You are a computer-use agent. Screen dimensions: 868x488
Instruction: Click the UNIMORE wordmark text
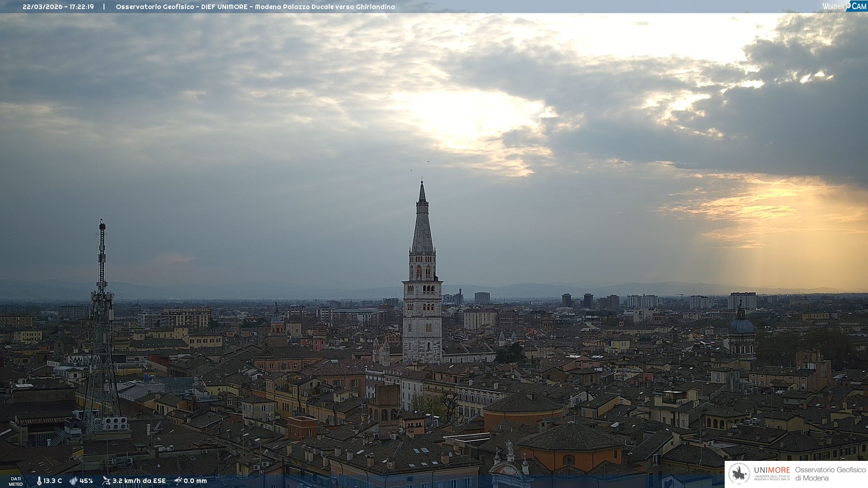click(772, 470)
